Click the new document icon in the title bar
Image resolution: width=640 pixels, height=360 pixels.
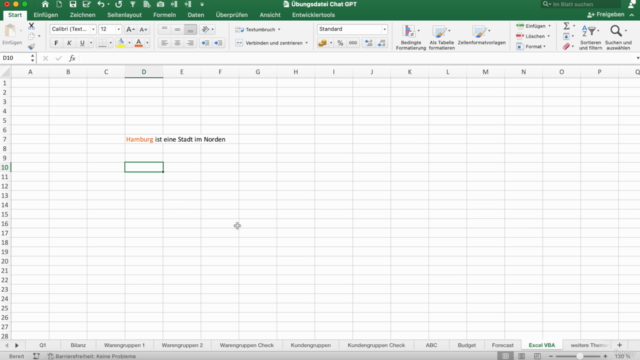click(59, 4)
